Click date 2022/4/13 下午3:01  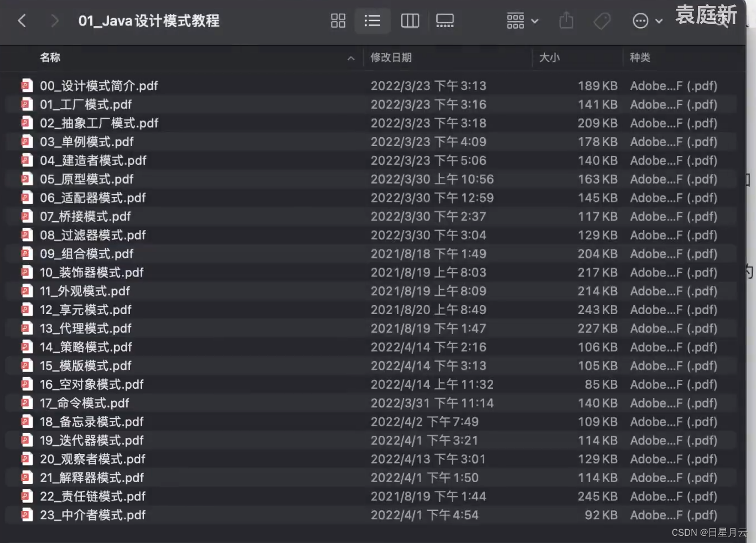click(428, 459)
